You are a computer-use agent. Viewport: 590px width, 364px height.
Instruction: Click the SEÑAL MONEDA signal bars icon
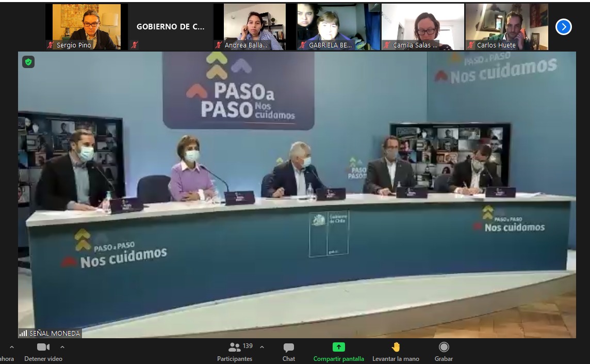(x=23, y=333)
